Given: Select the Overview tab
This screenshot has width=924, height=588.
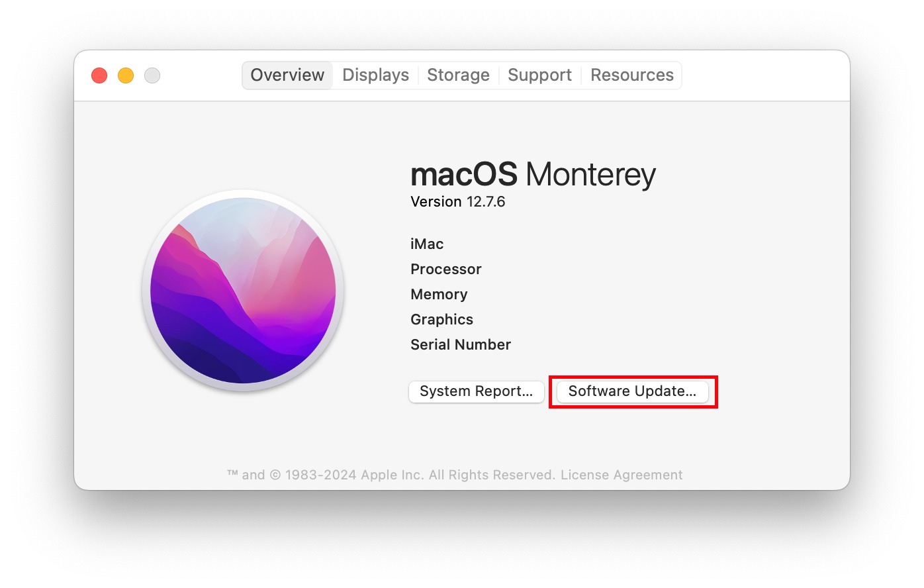Looking at the screenshot, I should tap(287, 75).
